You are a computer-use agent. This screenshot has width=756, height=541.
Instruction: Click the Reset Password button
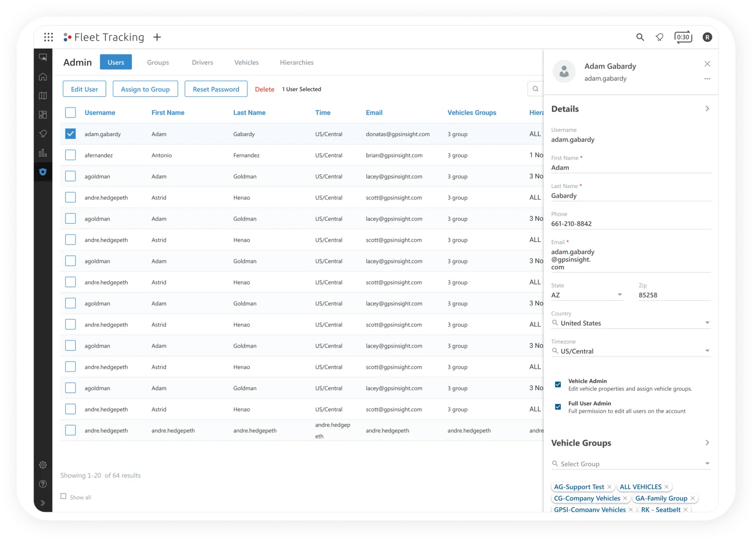[x=216, y=89]
